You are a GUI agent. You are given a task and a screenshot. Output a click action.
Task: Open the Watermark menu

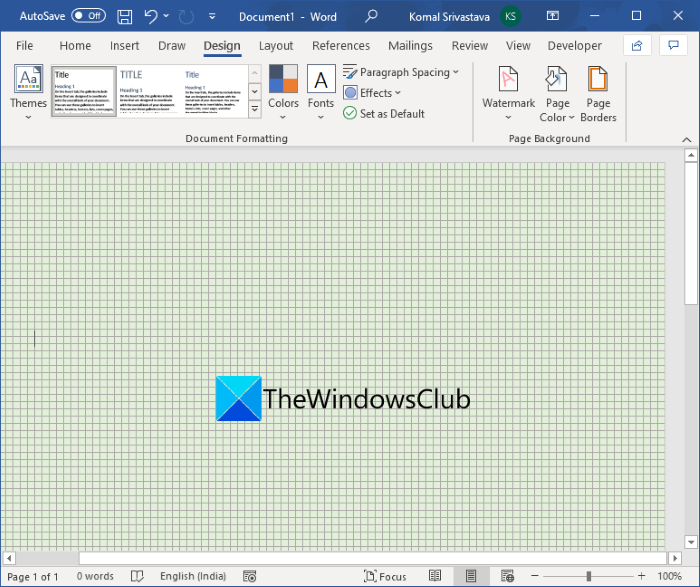[508, 93]
